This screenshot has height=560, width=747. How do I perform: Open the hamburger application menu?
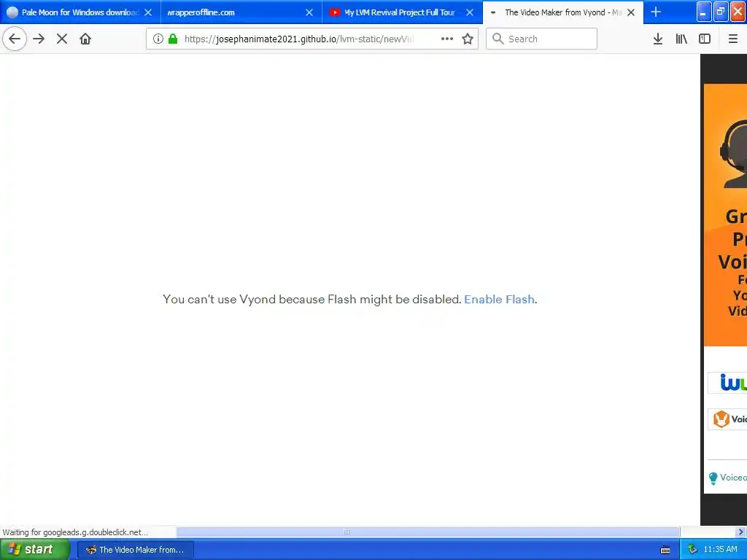733,39
